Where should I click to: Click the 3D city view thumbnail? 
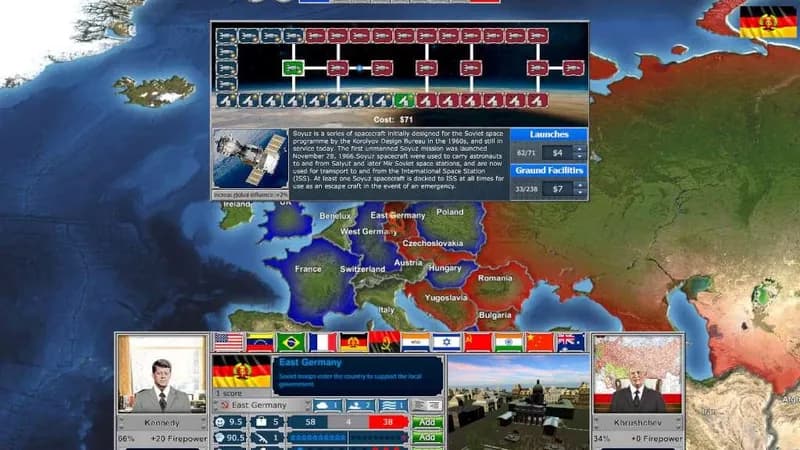pyautogui.click(x=518, y=403)
